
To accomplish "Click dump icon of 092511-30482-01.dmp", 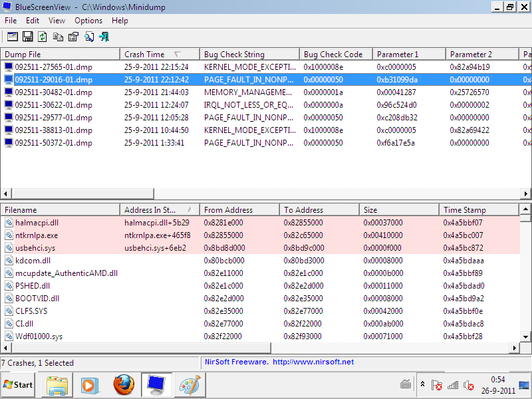I will pos(9,92).
